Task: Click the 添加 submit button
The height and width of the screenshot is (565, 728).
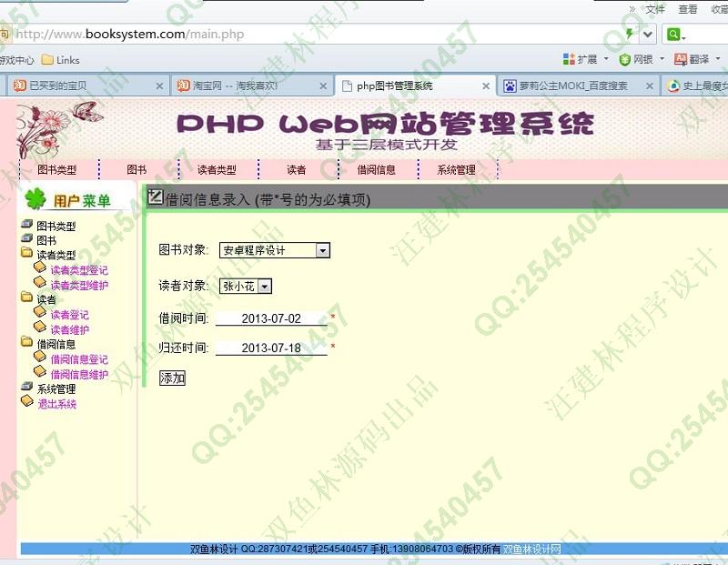Action: 172,378
